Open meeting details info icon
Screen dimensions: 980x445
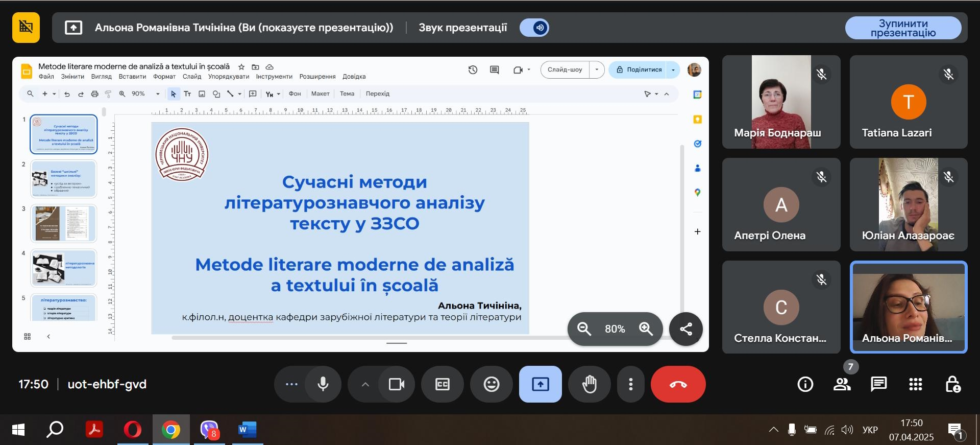coord(805,384)
